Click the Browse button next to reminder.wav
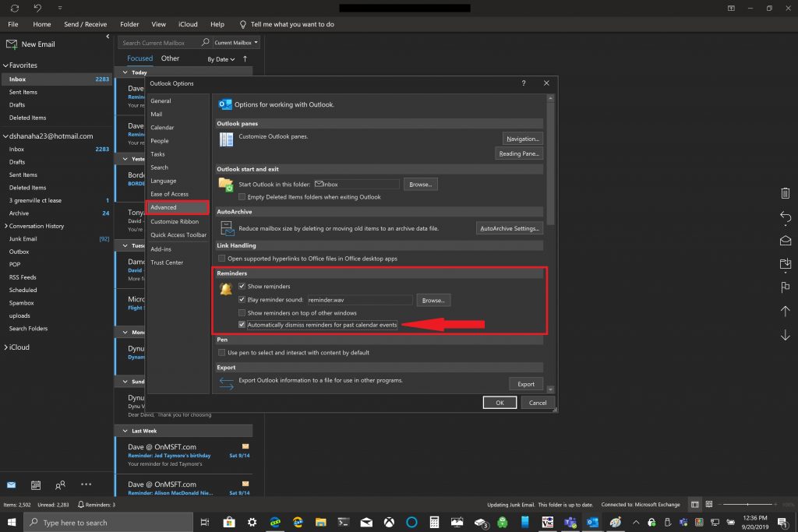Viewport: 798px width, 532px height. coord(433,300)
